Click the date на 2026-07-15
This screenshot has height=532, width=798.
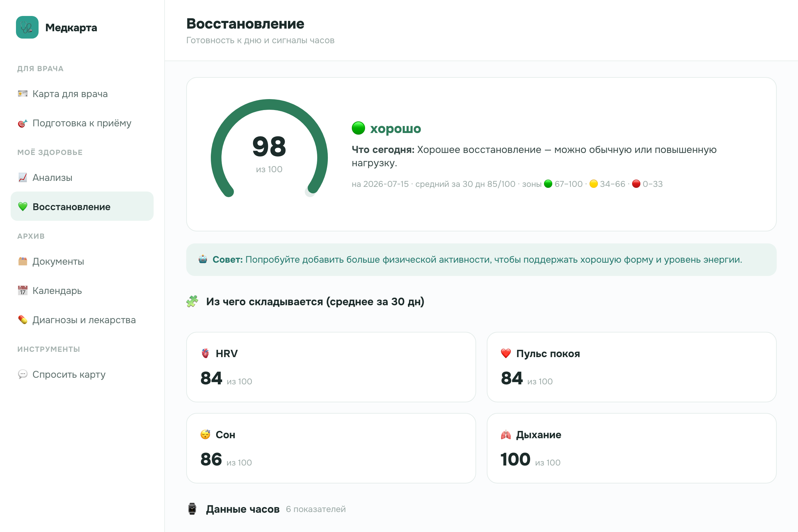[x=380, y=184]
